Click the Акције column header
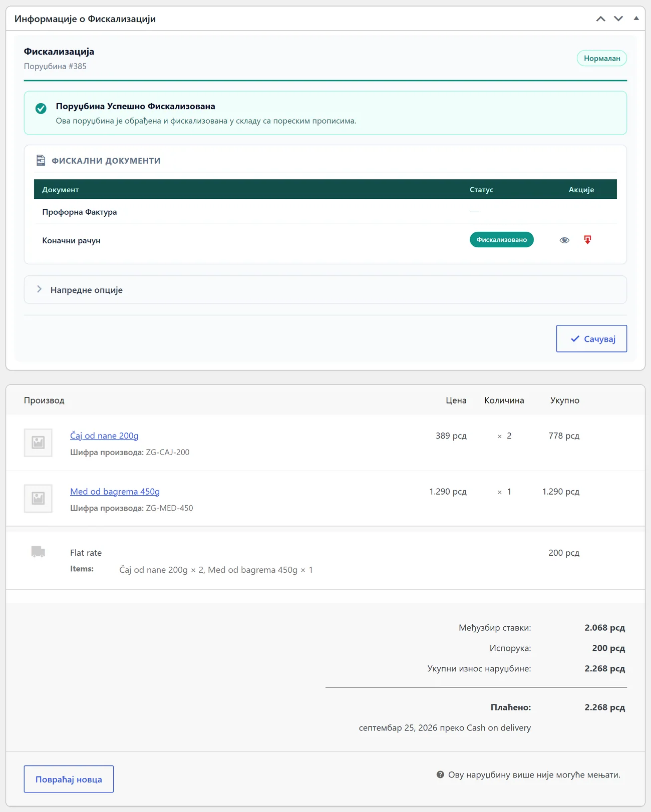This screenshot has width=651, height=812. 581,190
